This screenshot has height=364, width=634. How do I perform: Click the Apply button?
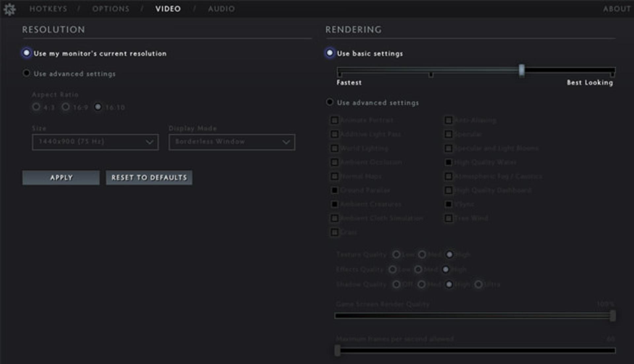tap(61, 178)
